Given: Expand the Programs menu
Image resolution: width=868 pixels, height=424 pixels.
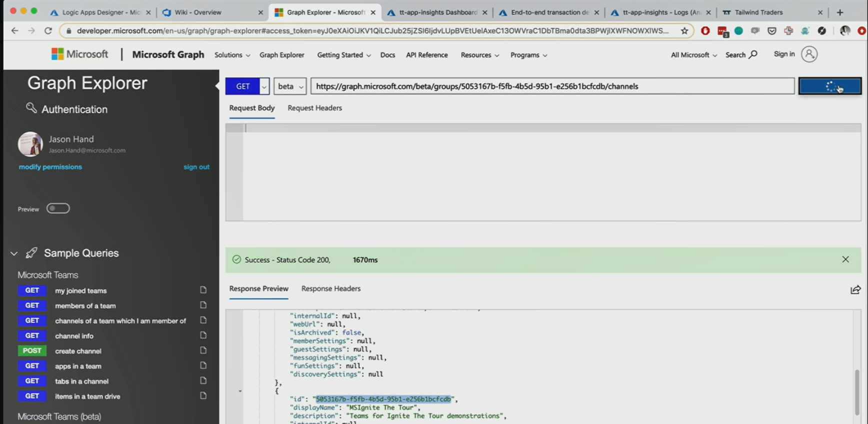Looking at the screenshot, I should point(528,55).
